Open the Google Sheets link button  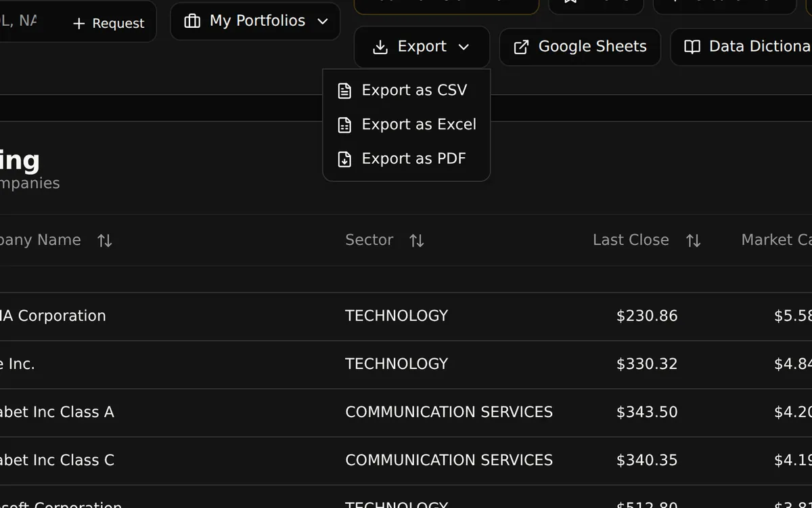tap(580, 47)
